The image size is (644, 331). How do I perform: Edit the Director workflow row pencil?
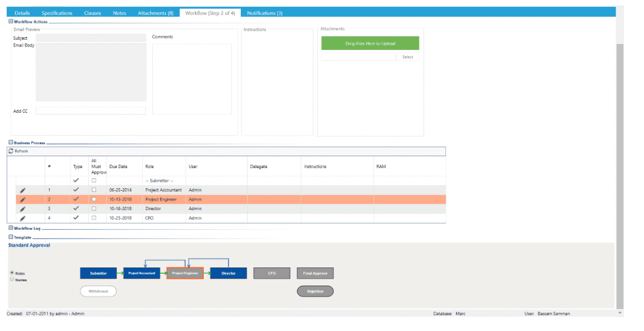click(23, 210)
